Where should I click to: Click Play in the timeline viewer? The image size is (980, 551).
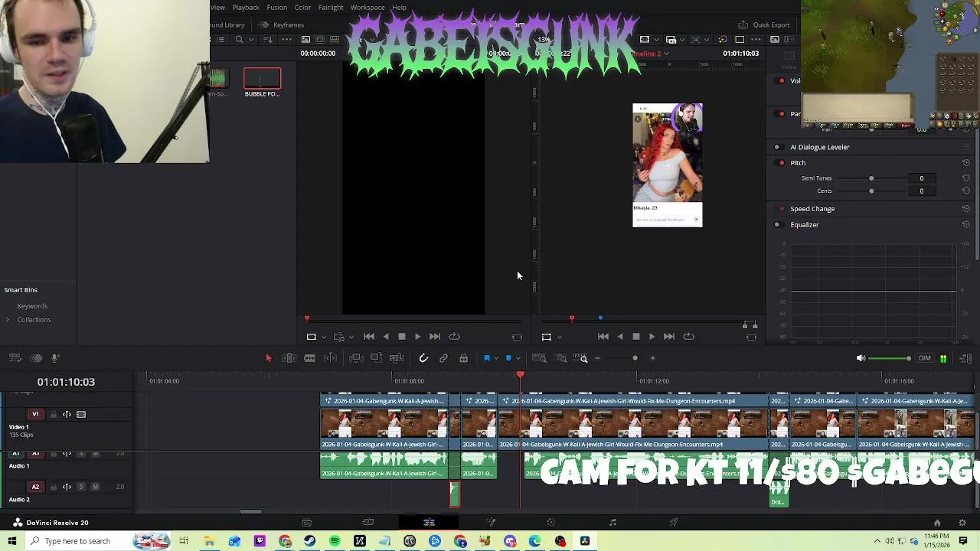(x=652, y=337)
